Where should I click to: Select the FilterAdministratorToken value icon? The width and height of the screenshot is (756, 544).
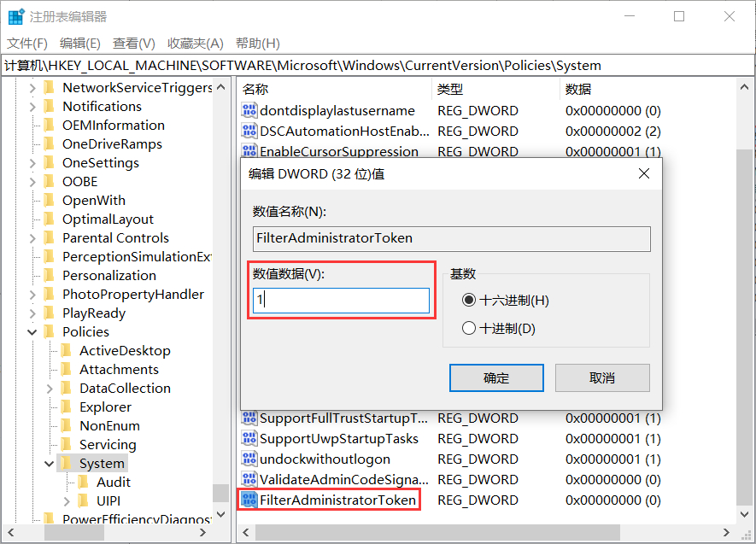[x=250, y=500]
